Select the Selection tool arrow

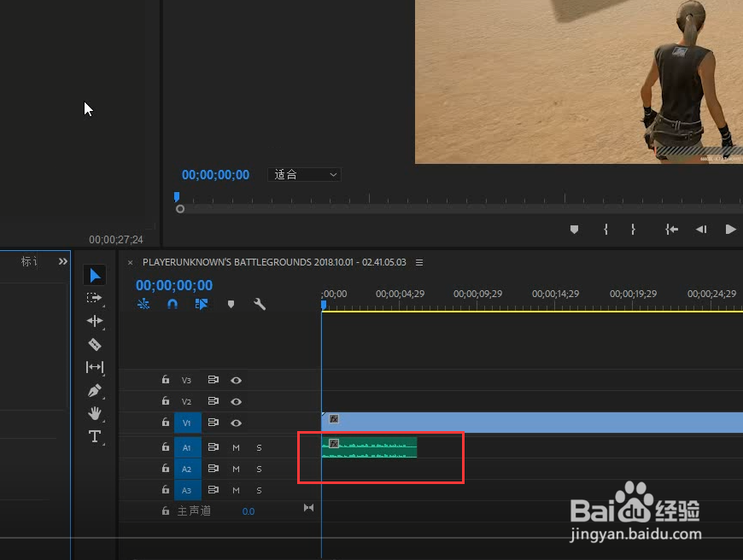(95, 275)
